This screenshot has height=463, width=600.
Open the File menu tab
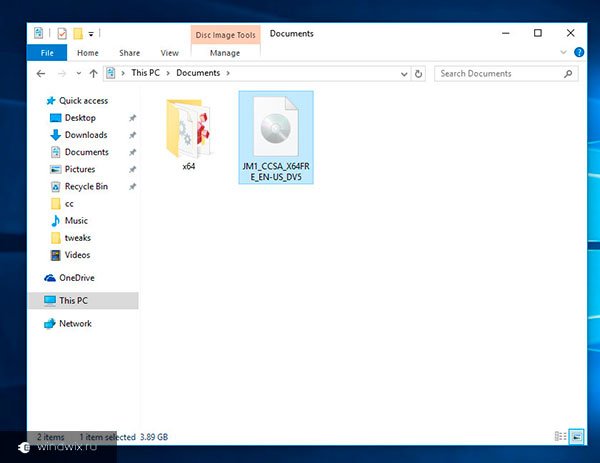47,53
